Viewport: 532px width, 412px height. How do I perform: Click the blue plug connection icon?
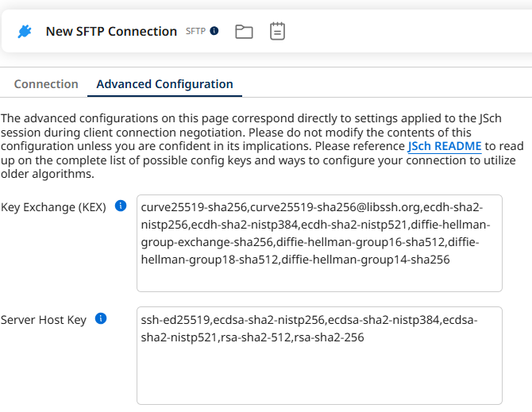tap(25, 32)
